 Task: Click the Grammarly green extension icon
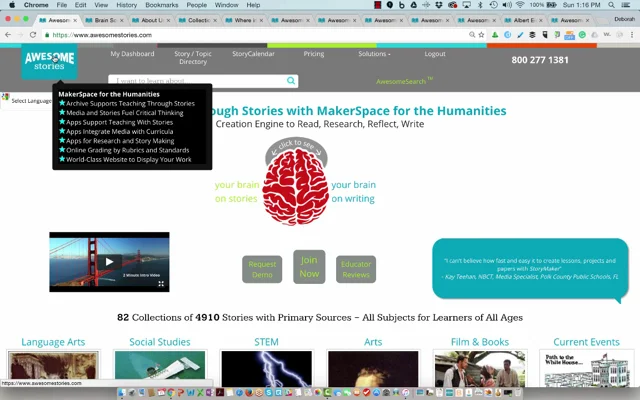click(582, 35)
